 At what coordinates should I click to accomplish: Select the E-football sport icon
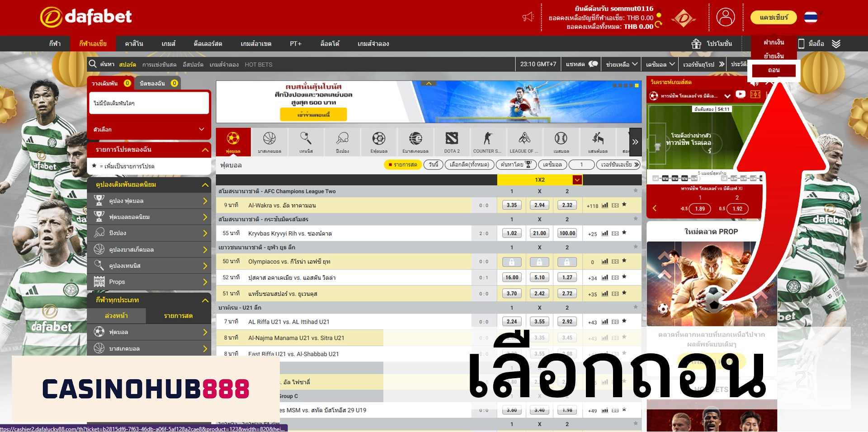[x=379, y=142]
